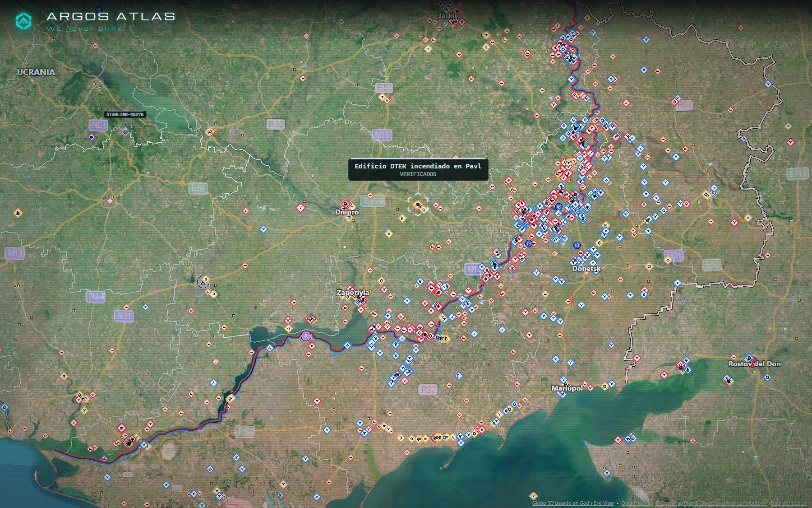Click the purple radiation marker on the reservoir
Screen dimensions: 812x508
(x=306, y=336)
